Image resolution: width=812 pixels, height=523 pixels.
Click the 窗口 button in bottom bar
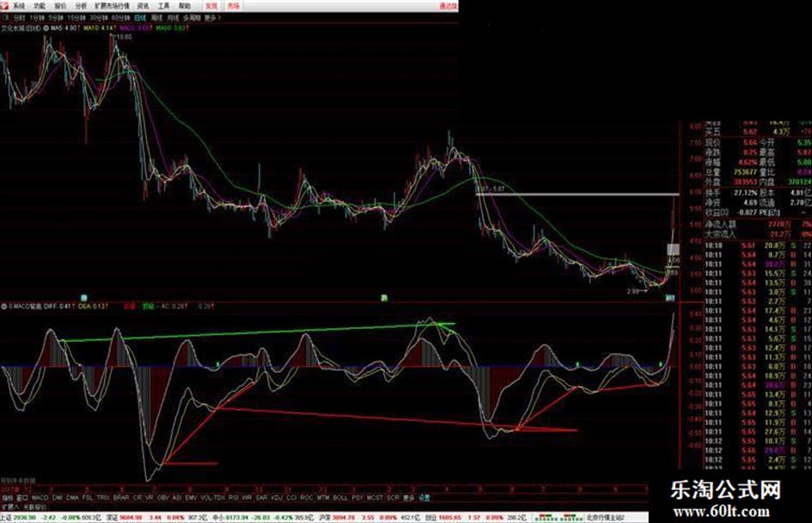[22, 497]
